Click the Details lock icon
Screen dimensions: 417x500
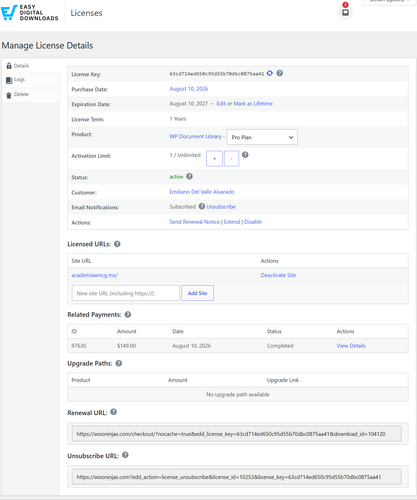pos(9,66)
